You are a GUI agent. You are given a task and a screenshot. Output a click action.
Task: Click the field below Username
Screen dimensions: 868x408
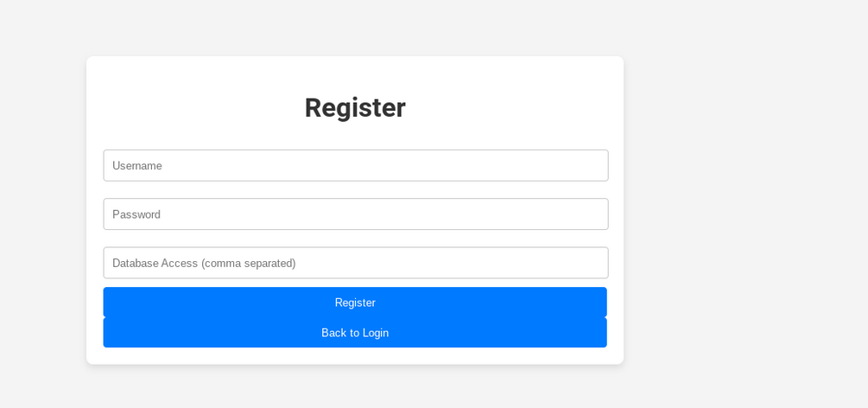click(x=355, y=214)
